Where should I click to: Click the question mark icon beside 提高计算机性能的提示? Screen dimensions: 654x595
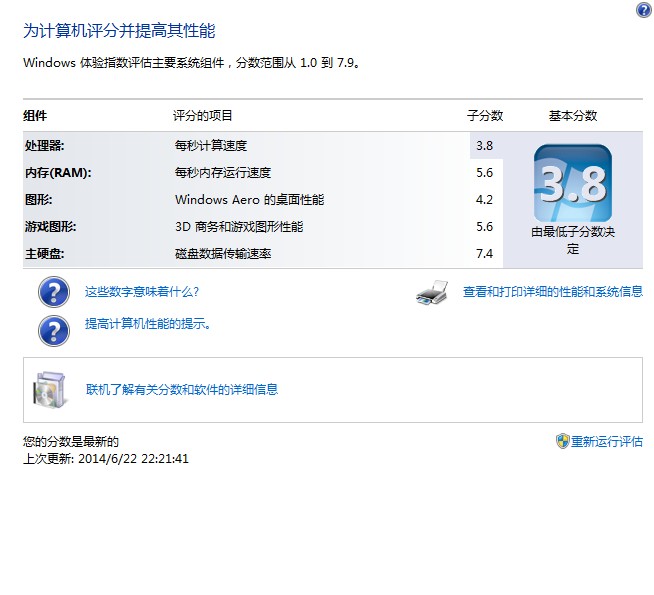[53, 329]
